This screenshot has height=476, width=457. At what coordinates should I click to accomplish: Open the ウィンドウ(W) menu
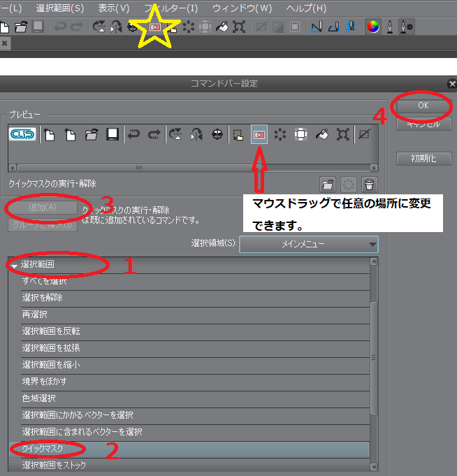(242, 8)
